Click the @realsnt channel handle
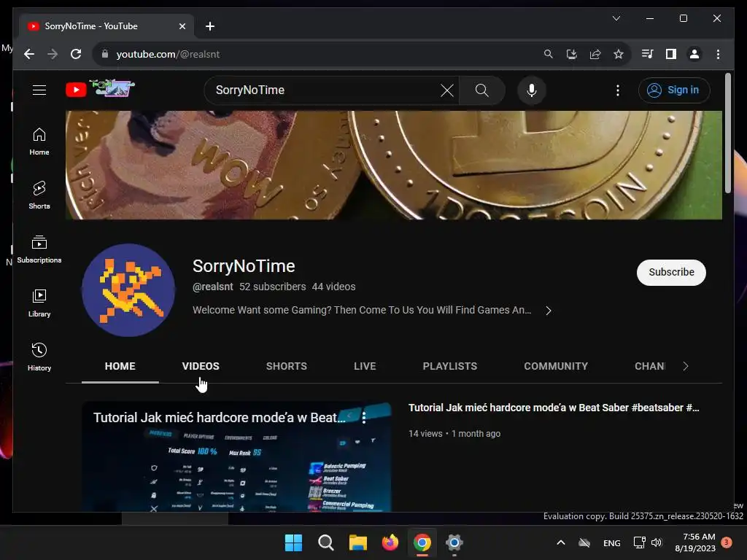Viewport: 747px width, 560px height. (x=212, y=287)
